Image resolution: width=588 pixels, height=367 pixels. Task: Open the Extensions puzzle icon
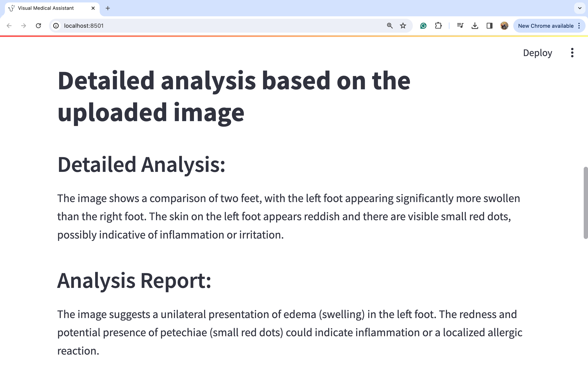[x=438, y=26]
